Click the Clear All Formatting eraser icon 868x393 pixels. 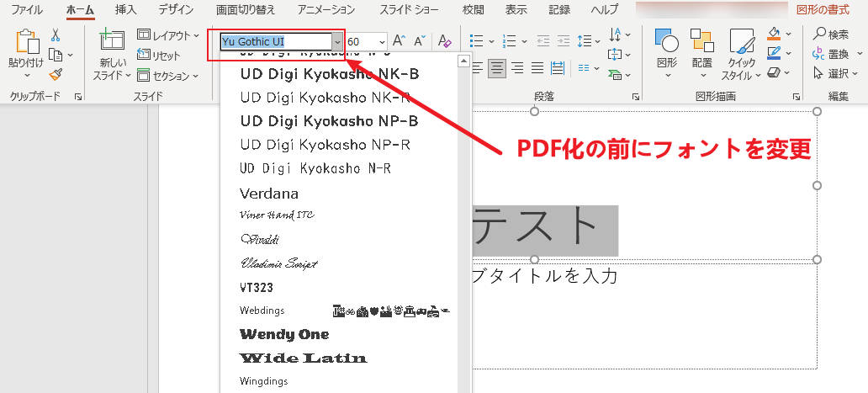coord(445,41)
